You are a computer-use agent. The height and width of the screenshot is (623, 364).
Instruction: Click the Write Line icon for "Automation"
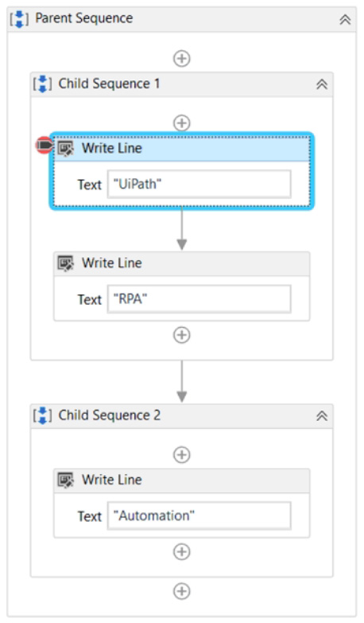(65, 480)
